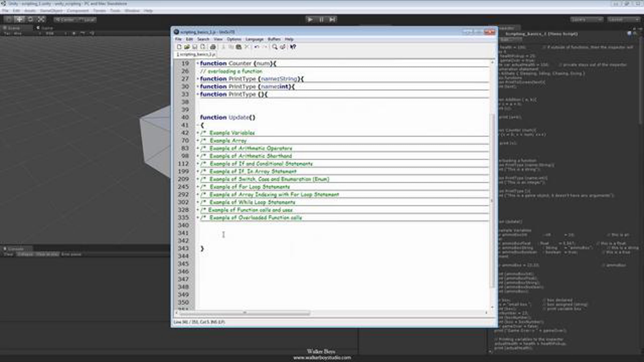Viewport: 644px width, 362px height.
Task: Expand the PrintType (name:int) function fold
Action: click(x=198, y=87)
